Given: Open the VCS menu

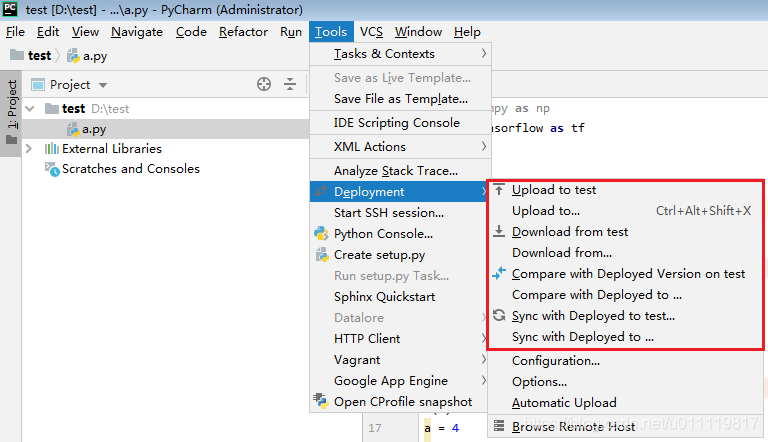Looking at the screenshot, I should [371, 32].
